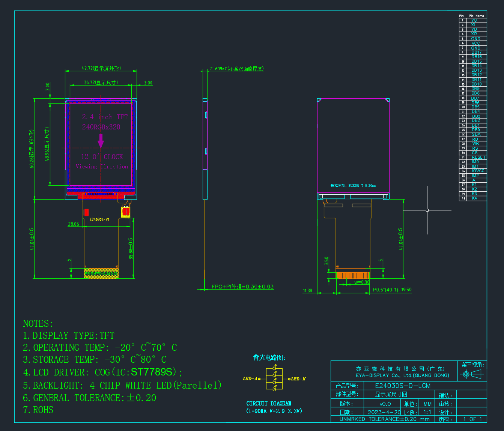This screenshot has width=504, height=431.
Task: Click the SUS201 T=0.20mm frame material note
Action: (353, 185)
